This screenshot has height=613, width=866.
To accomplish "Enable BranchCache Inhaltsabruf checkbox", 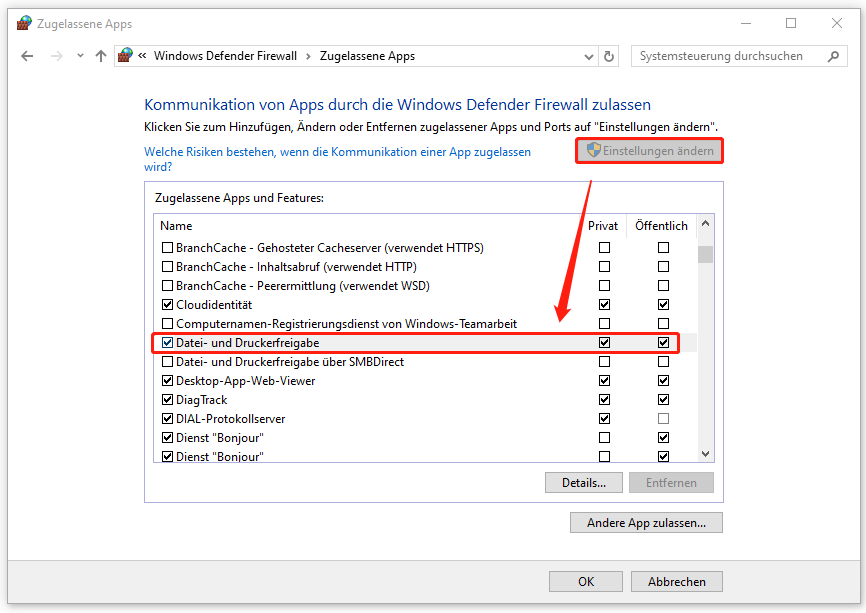I will pyautogui.click(x=167, y=267).
